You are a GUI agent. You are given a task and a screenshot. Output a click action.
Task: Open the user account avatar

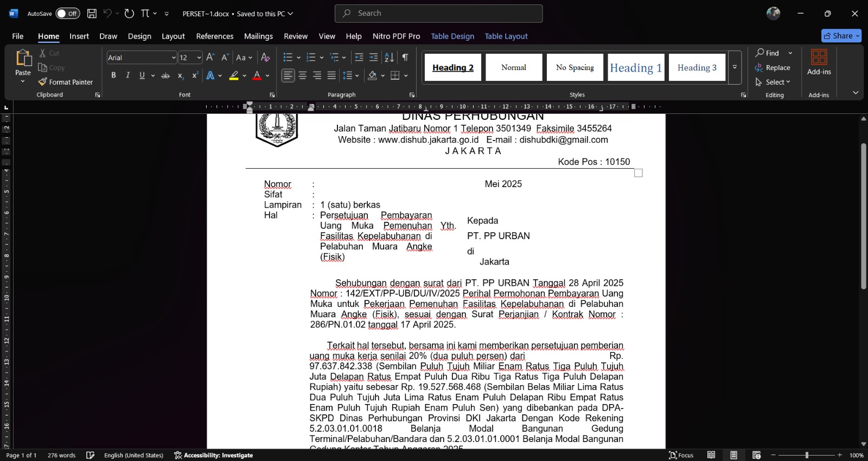click(x=773, y=14)
